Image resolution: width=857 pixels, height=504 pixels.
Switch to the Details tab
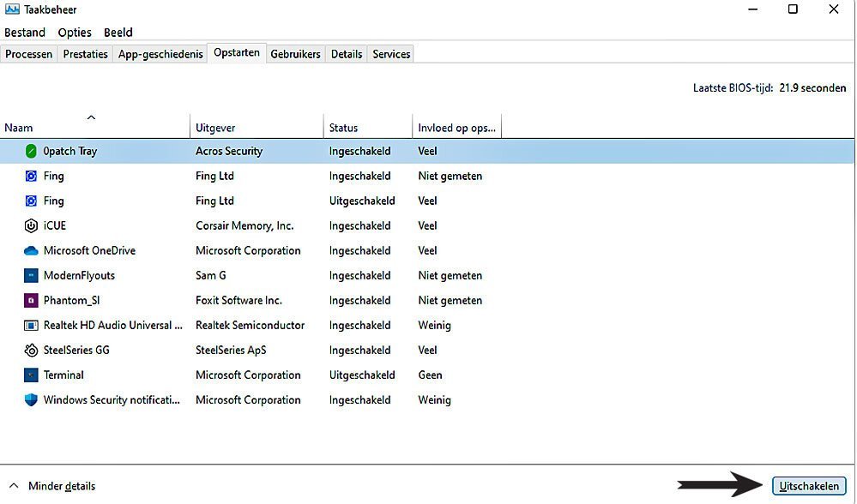coord(347,54)
